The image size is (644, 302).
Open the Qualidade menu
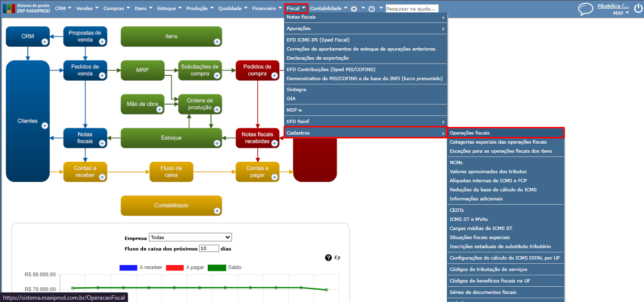[233, 9]
